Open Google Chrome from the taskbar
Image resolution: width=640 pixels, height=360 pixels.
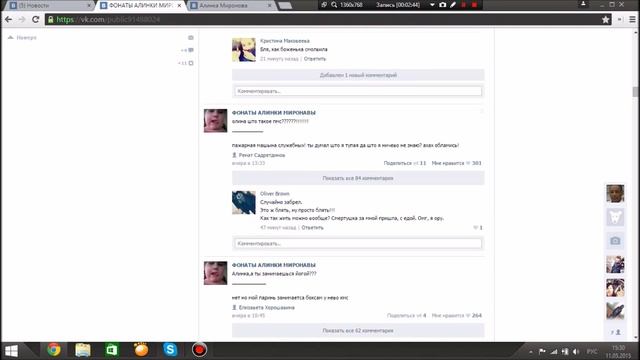tap(54, 350)
